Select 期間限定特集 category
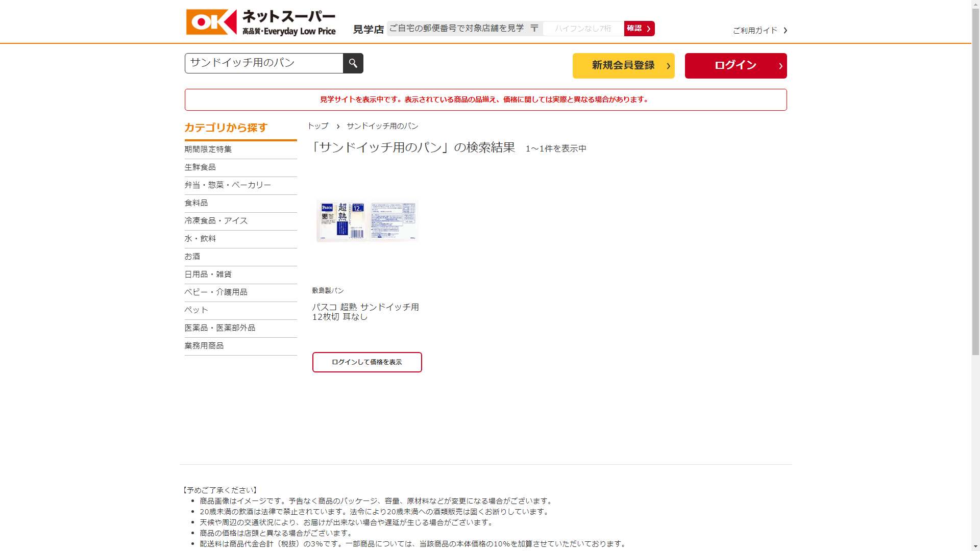 (208, 149)
